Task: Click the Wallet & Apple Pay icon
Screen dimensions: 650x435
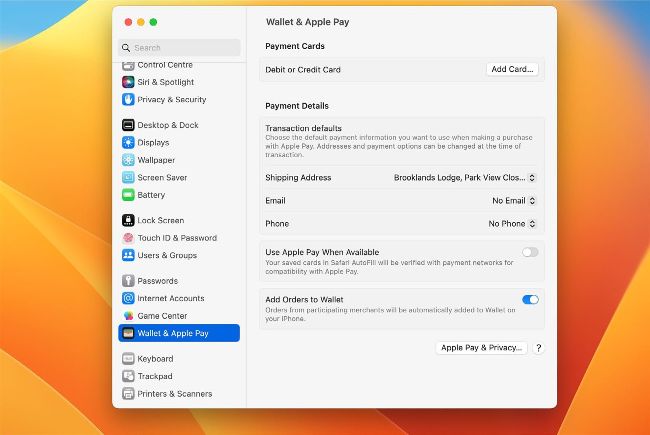Action: point(128,333)
